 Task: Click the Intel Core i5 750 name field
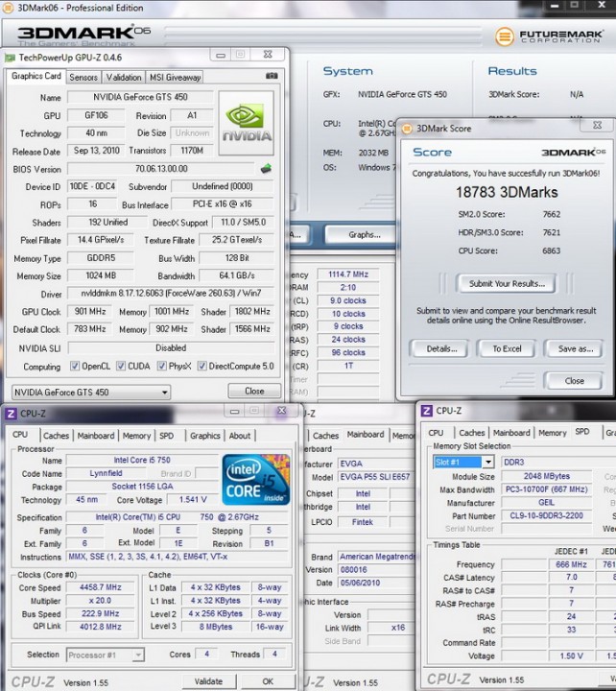(x=142, y=460)
